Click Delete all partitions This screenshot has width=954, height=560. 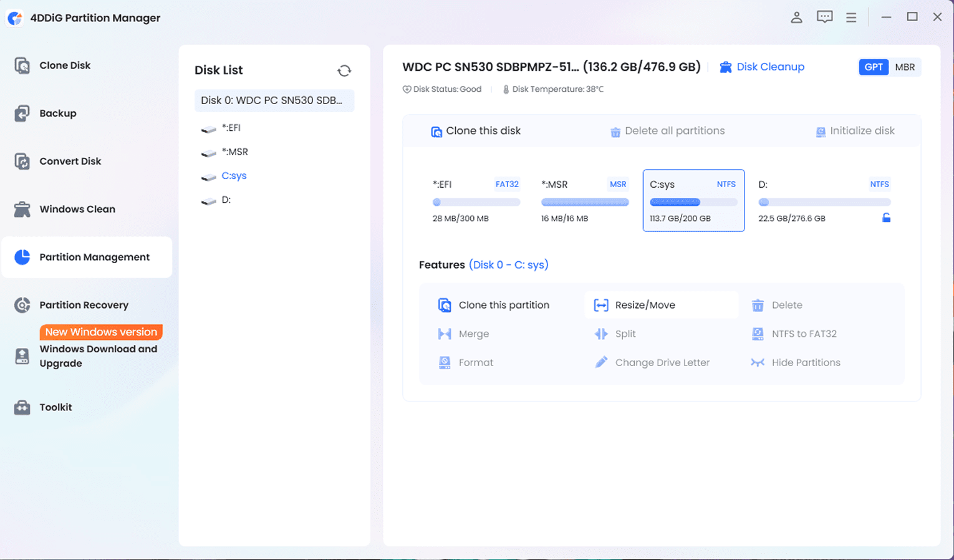[667, 131]
